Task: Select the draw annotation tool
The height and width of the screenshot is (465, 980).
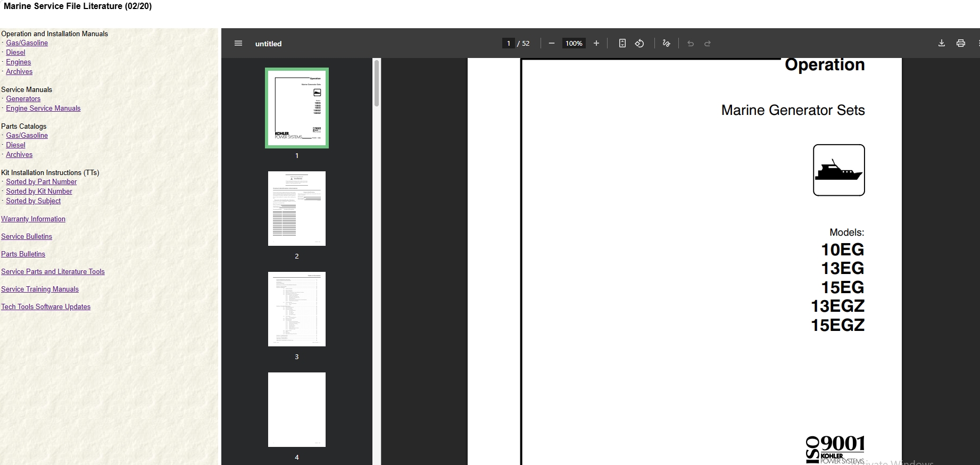Action: 667,44
